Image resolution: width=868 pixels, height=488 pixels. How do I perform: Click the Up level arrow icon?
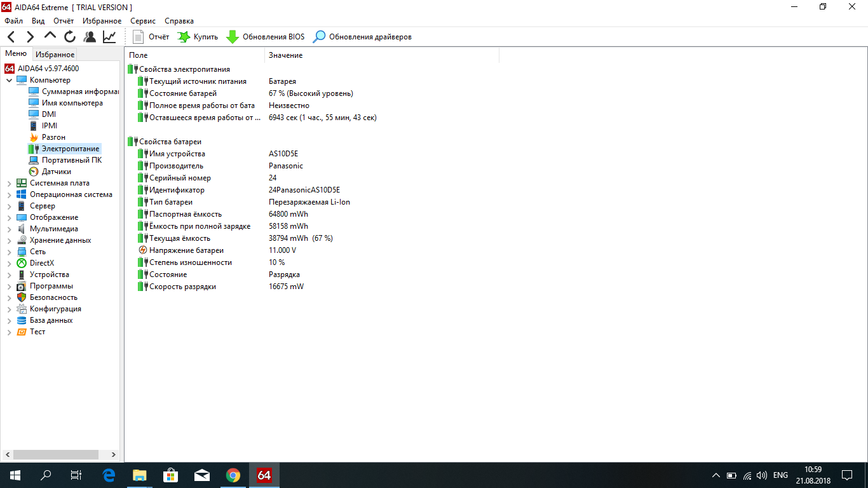(50, 36)
